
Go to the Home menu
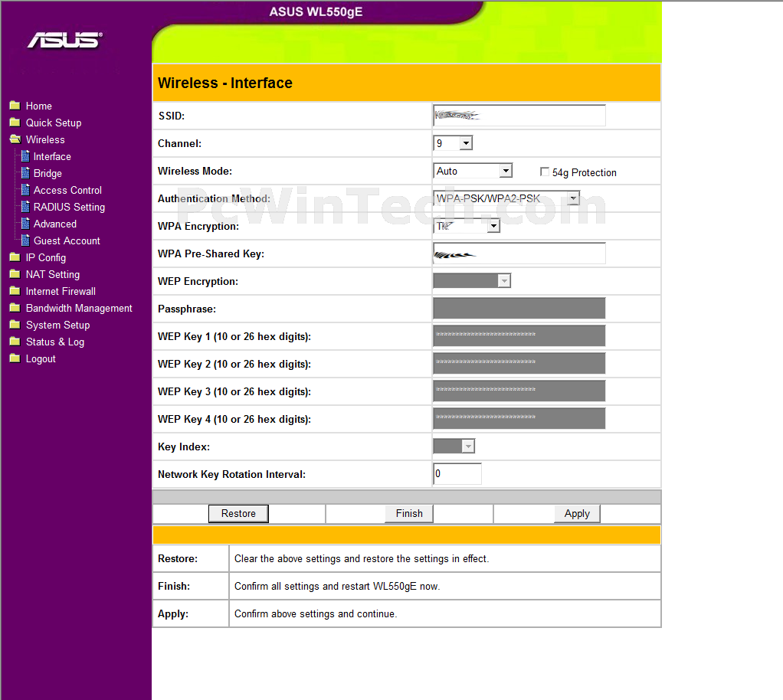[39, 106]
